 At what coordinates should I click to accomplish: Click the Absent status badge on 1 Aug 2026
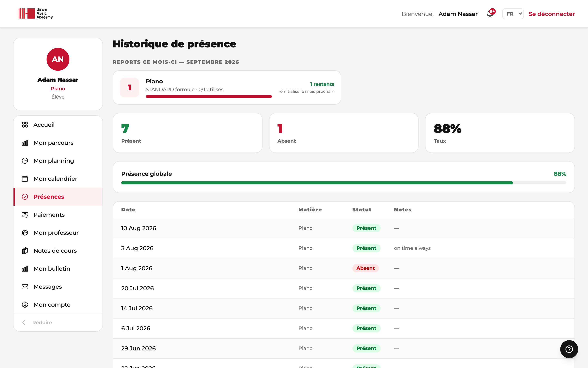pos(365,268)
